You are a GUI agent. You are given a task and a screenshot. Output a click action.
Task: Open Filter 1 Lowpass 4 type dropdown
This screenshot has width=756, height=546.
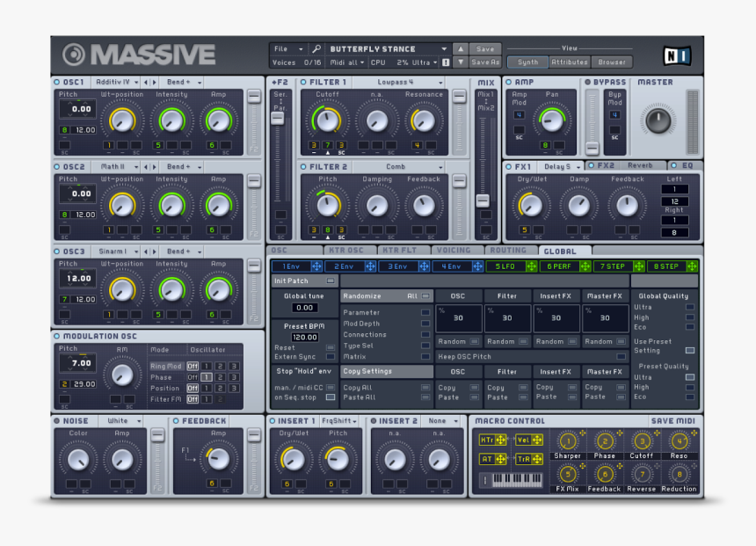pos(399,83)
